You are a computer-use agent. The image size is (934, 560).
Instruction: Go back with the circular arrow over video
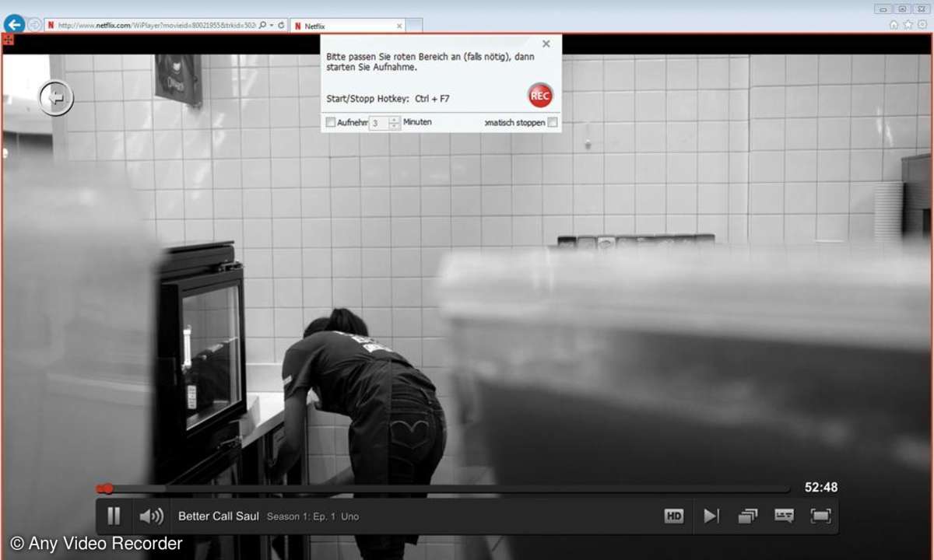click(56, 99)
